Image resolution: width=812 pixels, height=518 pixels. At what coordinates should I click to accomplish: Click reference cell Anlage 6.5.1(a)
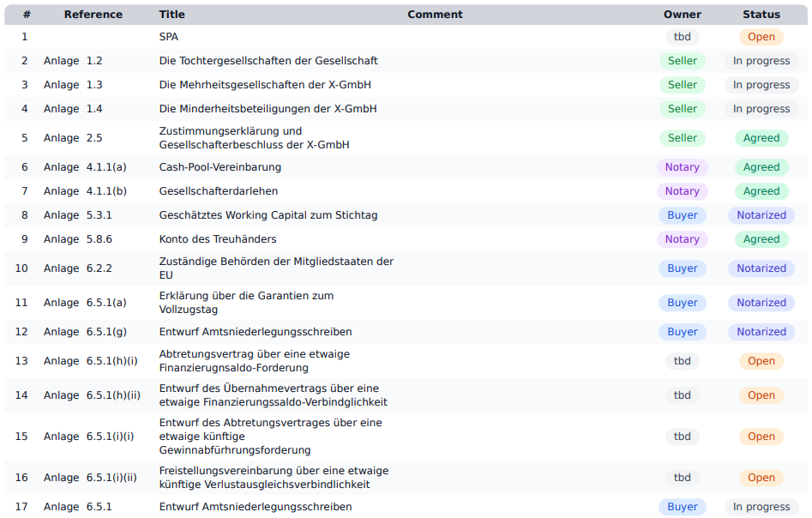click(x=85, y=303)
